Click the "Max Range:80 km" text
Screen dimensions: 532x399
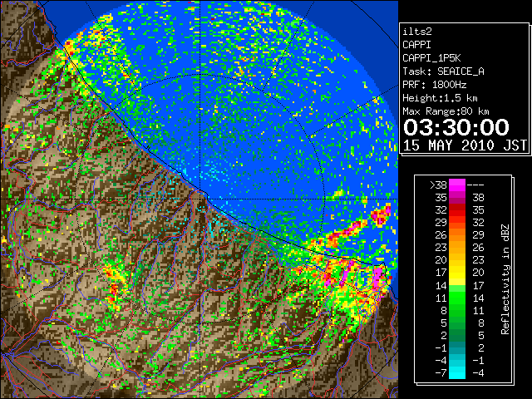click(446, 111)
